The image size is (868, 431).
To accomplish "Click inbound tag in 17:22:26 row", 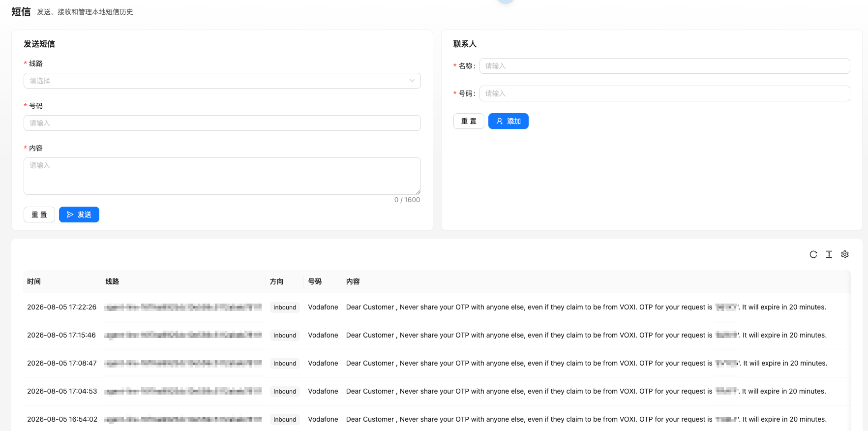I will point(285,308).
